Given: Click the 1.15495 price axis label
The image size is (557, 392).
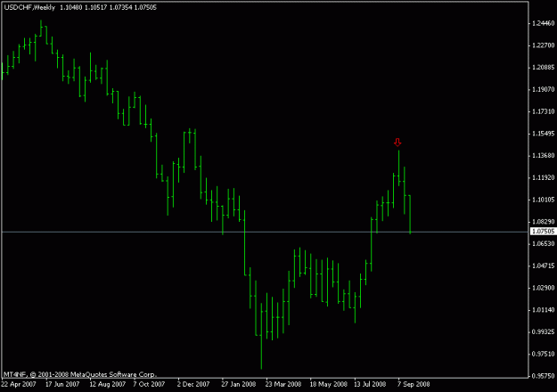Looking at the screenshot, I should coord(543,134).
